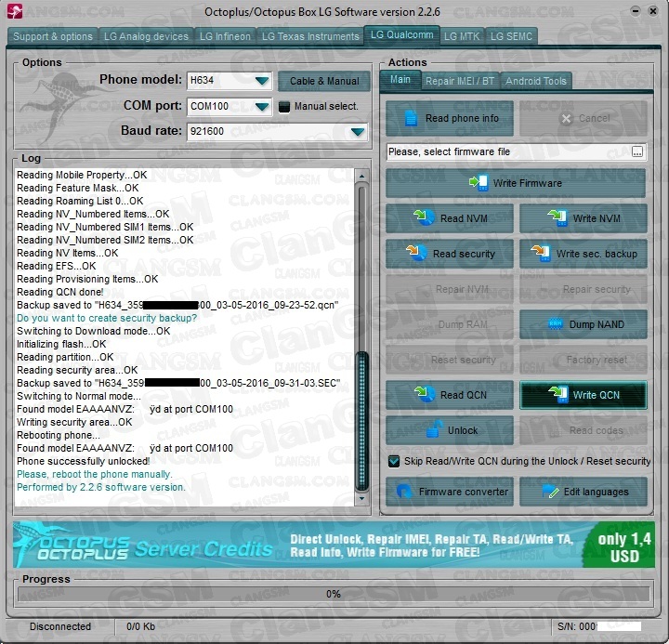Click the Octoplus application logo icon
The height and width of the screenshot is (644, 669).
(x=15, y=11)
